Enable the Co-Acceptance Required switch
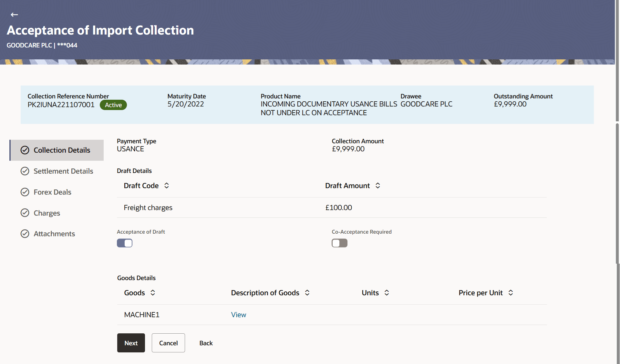This screenshot has height=364, width=620. point(339,243)
